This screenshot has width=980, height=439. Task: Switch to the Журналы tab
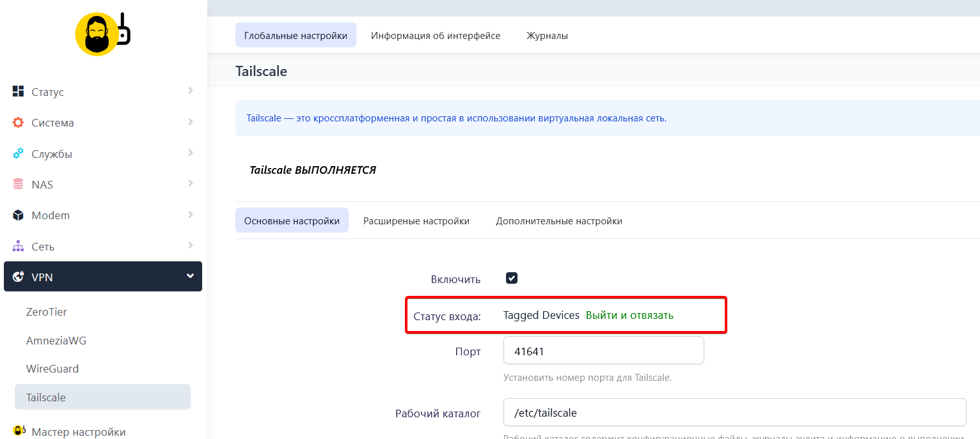pos(547,36)
